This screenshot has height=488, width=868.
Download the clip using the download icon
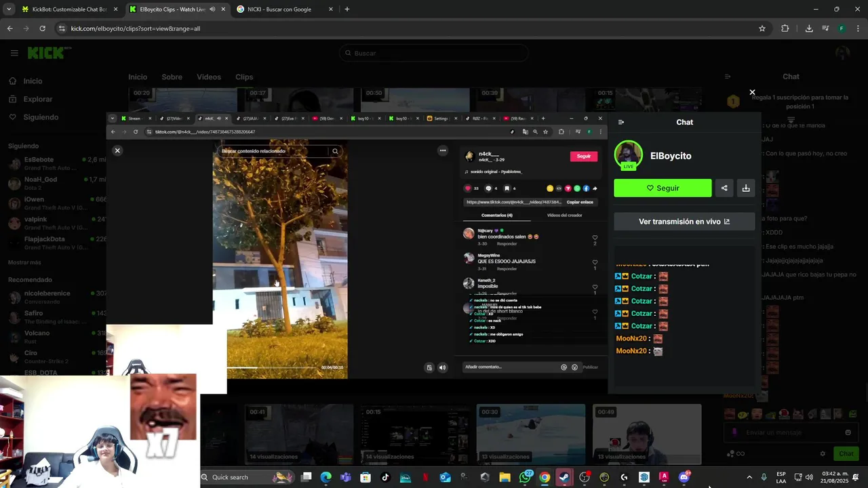coord(746,188)
